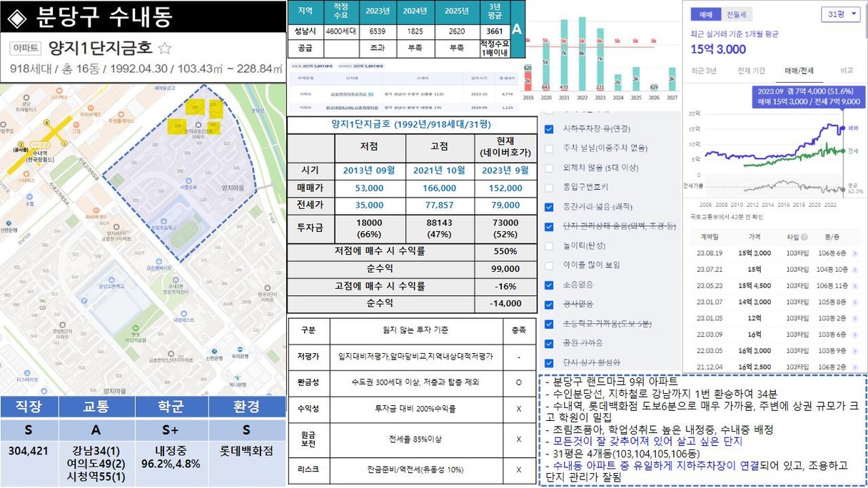Click the 15억 3,000 average price text
The height and width of the screenshot is (488, 868).
[x=719, y=49]
